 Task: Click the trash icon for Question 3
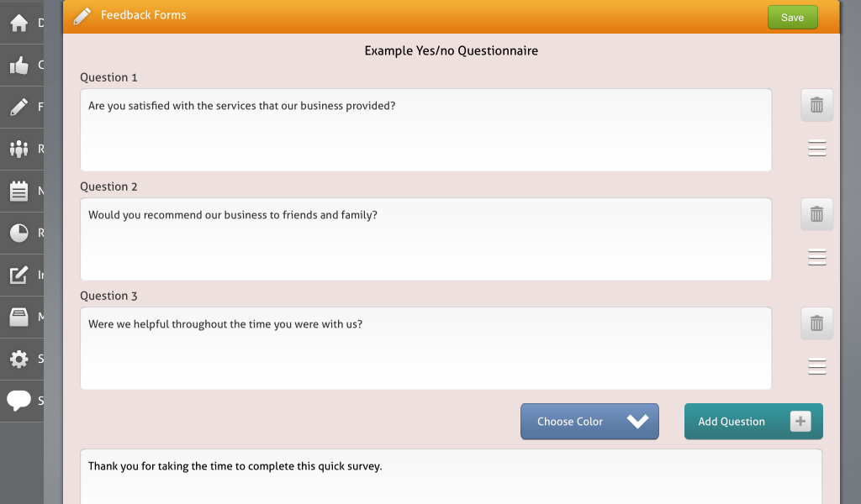(x=816, y=323)
